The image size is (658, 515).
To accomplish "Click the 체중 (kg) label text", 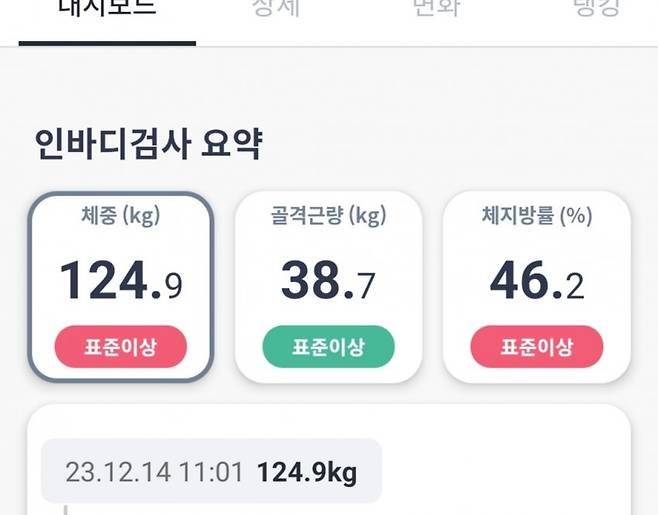I will (x=120, y=215).
